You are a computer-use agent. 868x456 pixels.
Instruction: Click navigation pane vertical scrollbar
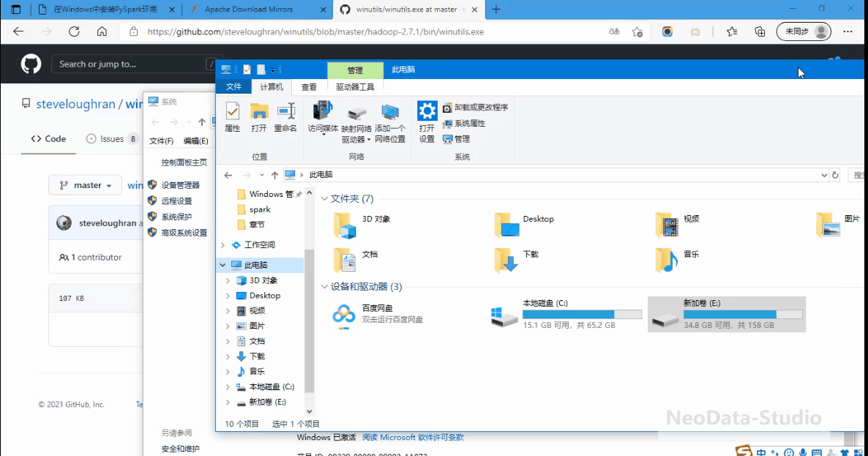coord(310,321)
